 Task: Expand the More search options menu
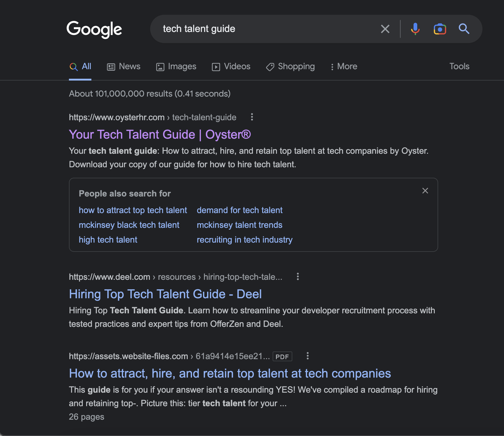[343, 66]
